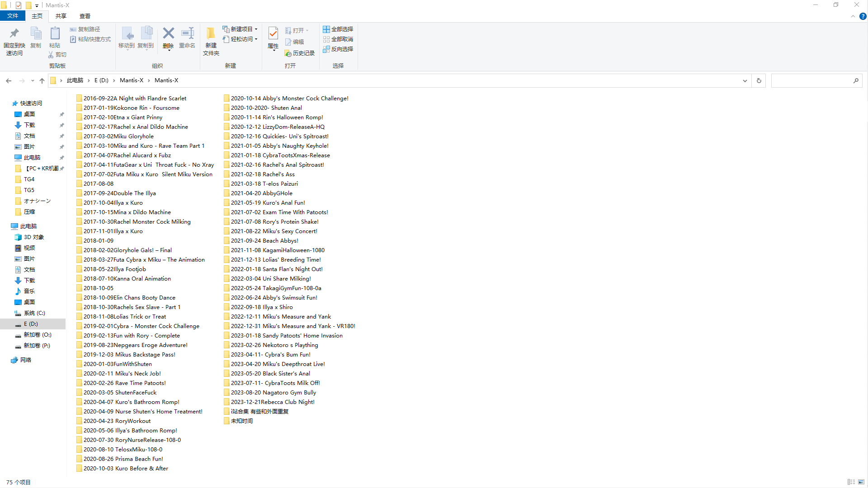Screen dimensions: 868x488
Task: Go back using the back arrow
Action: [9, 80]
